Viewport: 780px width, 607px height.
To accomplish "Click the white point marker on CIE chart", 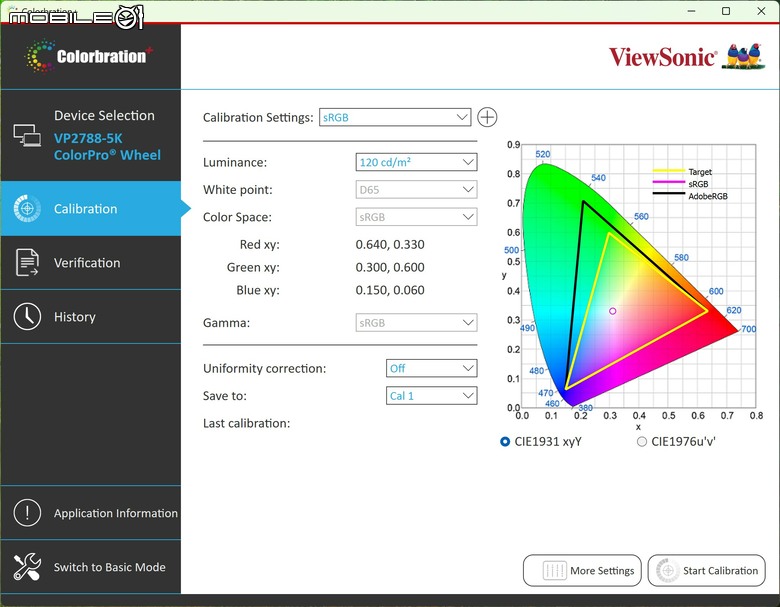I will click(x=613, y=311).
